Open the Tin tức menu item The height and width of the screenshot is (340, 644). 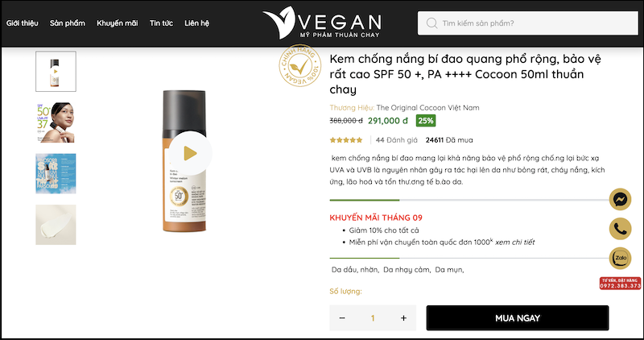161,23
